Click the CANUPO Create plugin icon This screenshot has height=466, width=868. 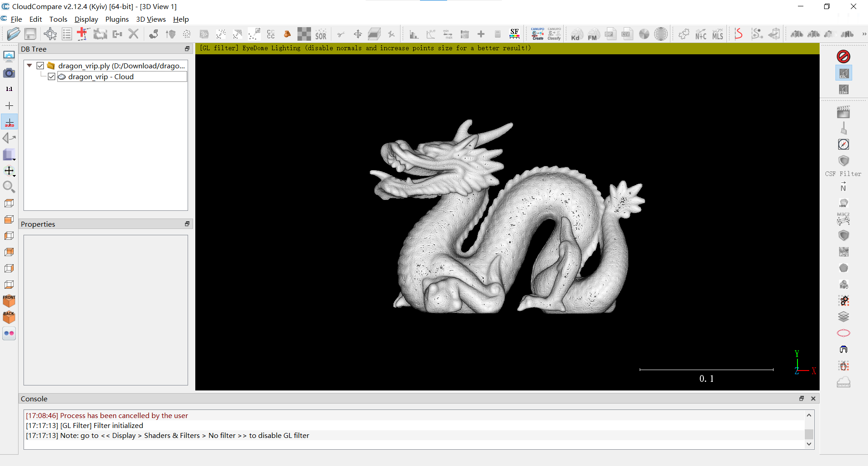(538, 34)
